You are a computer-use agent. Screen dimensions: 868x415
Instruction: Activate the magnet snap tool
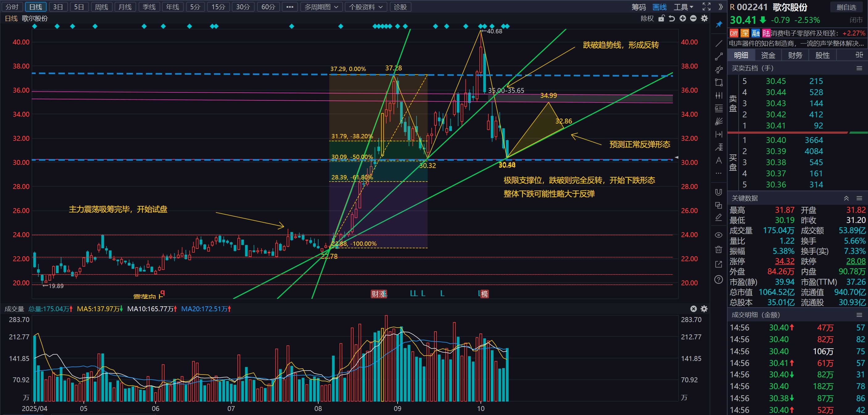(718, 192)
